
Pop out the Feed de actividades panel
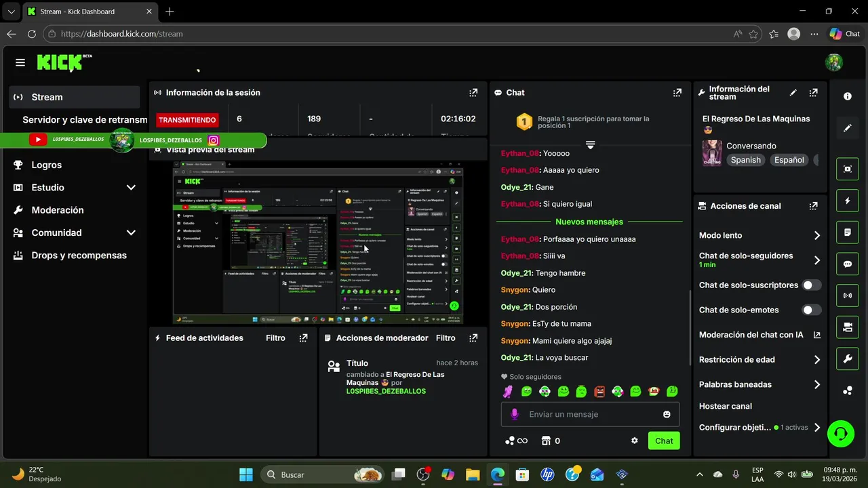(303, 338)
